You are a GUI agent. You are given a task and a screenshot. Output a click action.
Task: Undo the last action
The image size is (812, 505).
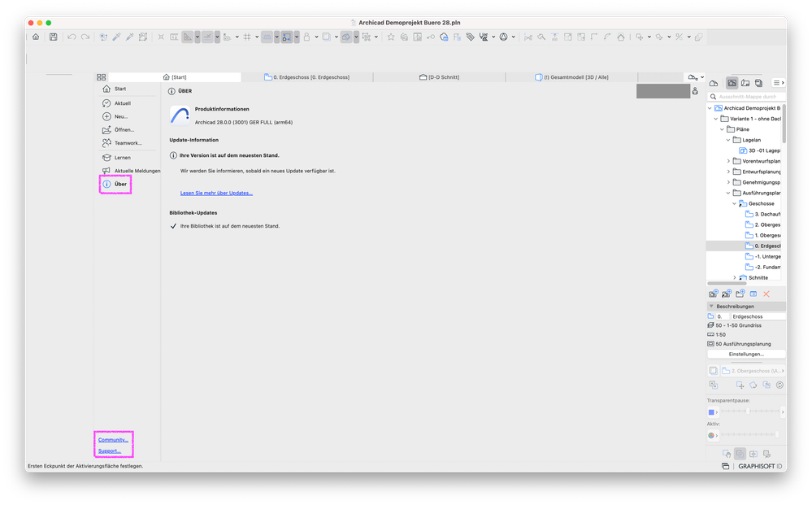(x=72, y=37)
